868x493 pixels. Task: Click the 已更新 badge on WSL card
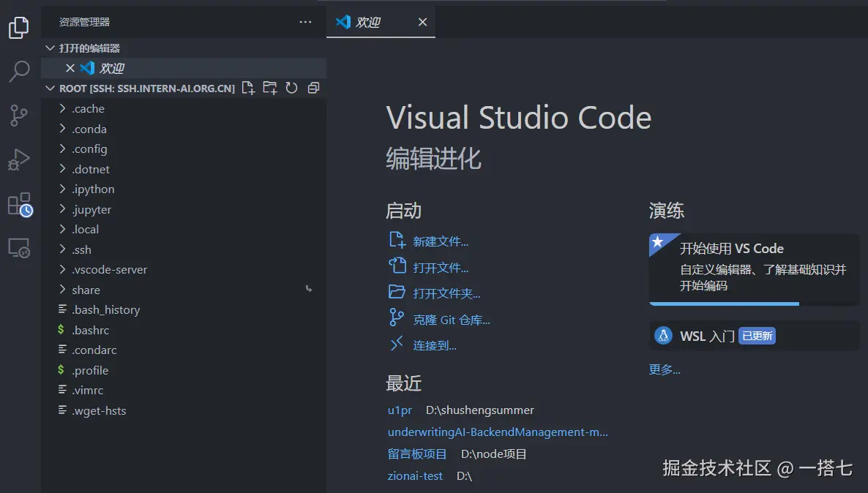point(757,336)
